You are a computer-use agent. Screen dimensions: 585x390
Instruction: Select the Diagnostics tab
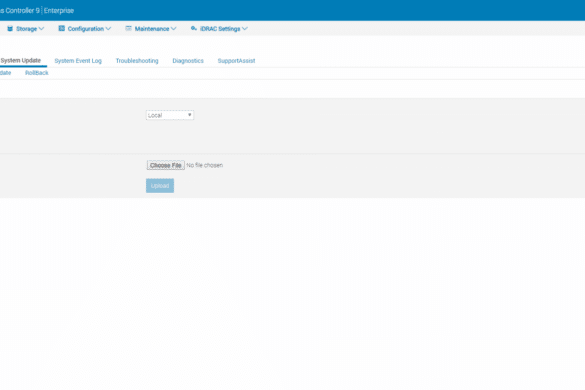click(x=188, y=61)
